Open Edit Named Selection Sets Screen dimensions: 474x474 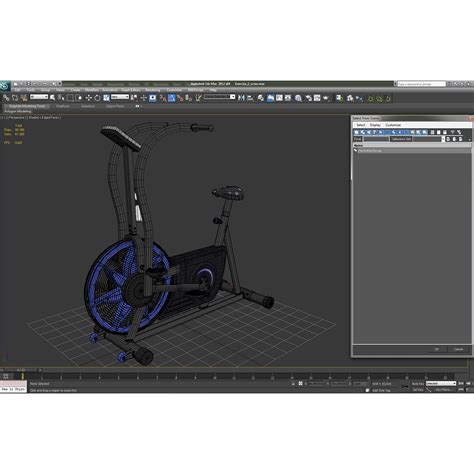pyautogui.click(x=198, y=98)
